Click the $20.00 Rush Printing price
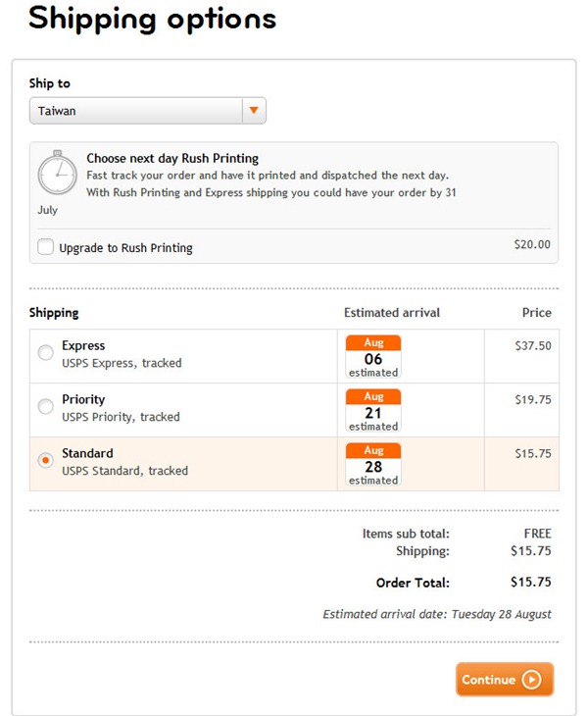The image size is (588, 716). click(x=532, y=244)
